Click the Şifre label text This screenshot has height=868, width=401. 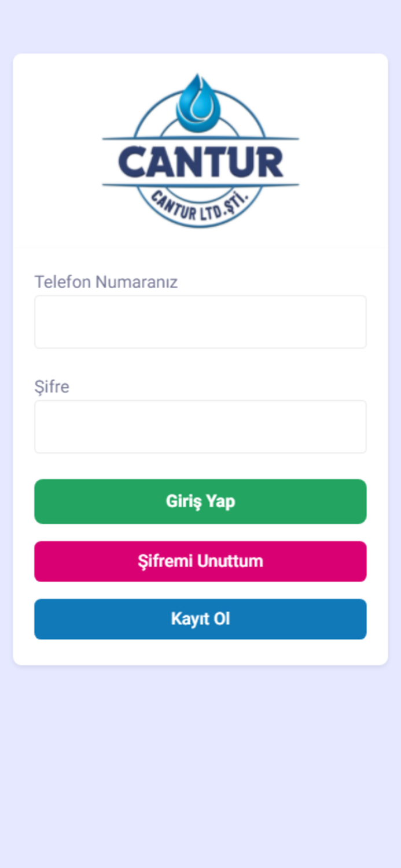click(52, 387)
